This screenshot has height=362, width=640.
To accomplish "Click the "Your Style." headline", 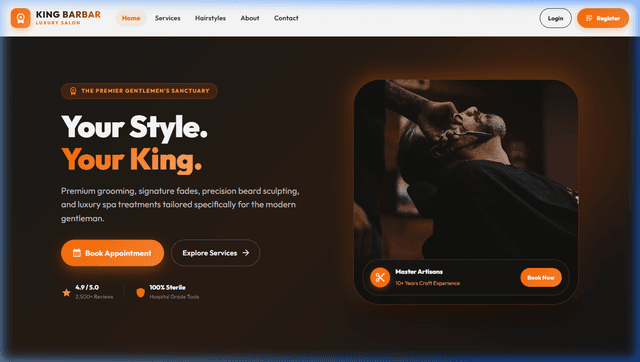I will [134, 127].
